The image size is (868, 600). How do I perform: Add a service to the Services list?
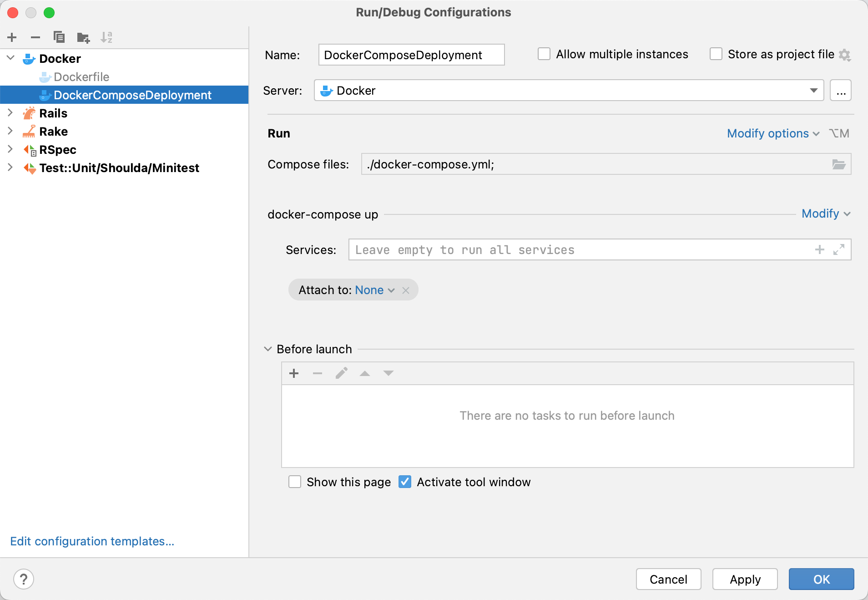click(x=819, y=249)
